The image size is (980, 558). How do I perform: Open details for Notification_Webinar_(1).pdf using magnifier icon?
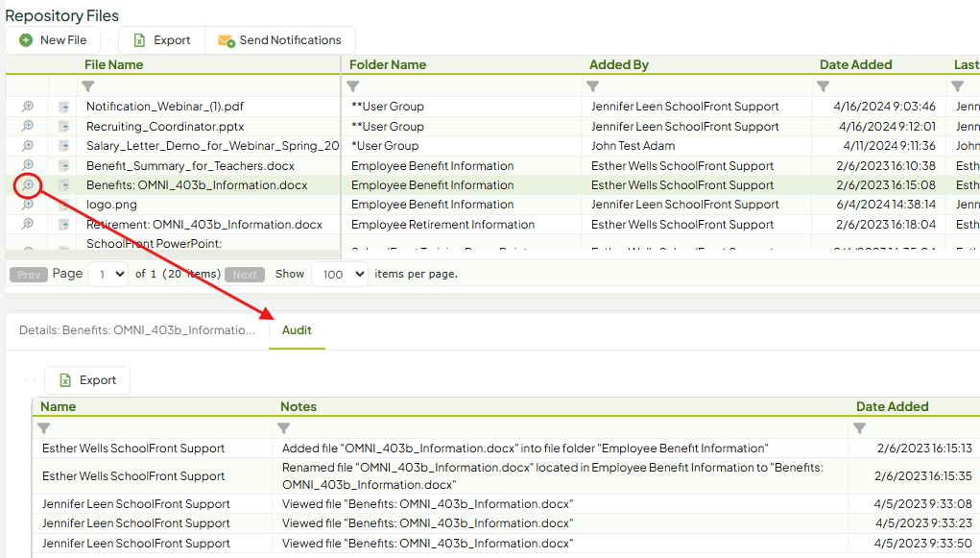tap(28, 107)
